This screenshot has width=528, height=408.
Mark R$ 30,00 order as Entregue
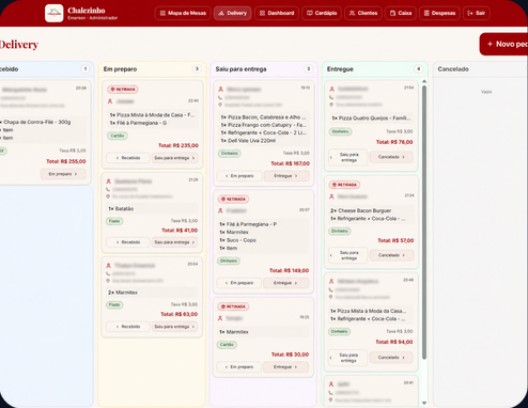[x=286, y=367]
